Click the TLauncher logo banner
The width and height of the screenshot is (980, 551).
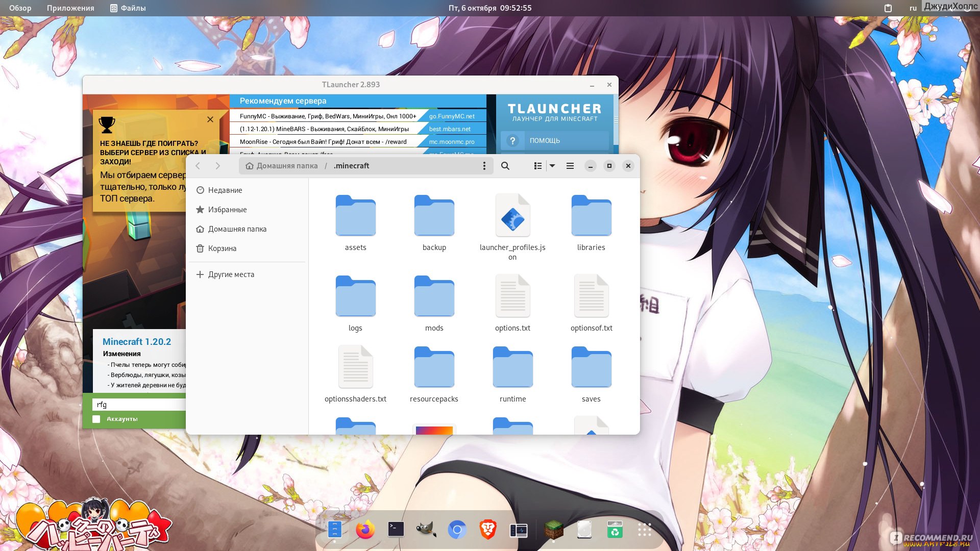pos(554,112)
